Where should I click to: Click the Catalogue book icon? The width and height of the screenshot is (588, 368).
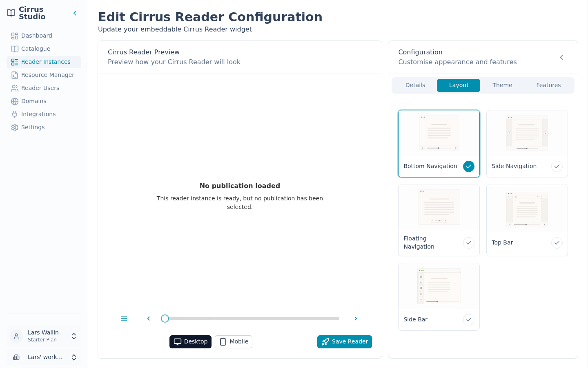[x=15, y=49]
